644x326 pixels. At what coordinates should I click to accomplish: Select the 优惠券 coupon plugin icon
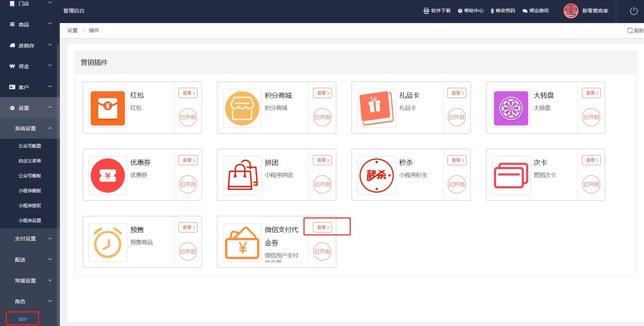(x=107, y=175)
